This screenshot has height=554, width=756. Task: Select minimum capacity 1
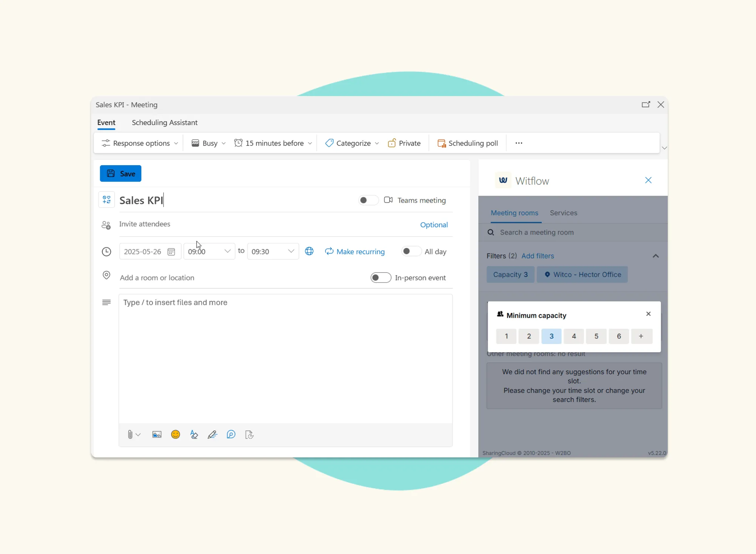coord(506,336)
